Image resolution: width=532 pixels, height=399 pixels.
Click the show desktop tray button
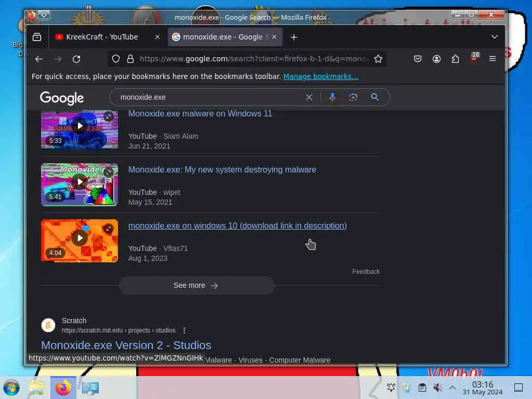pyautogui.click(x=518, y=388)
